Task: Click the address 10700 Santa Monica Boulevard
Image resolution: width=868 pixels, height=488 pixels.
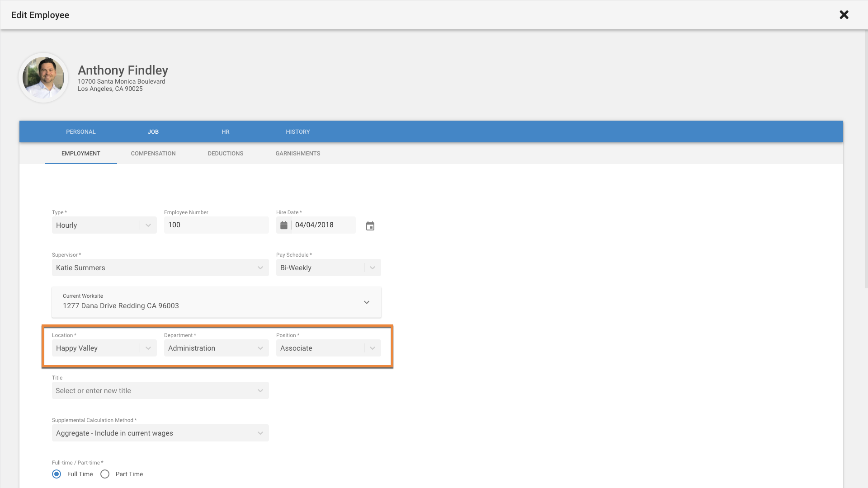Action: click(x=122, y=82)
